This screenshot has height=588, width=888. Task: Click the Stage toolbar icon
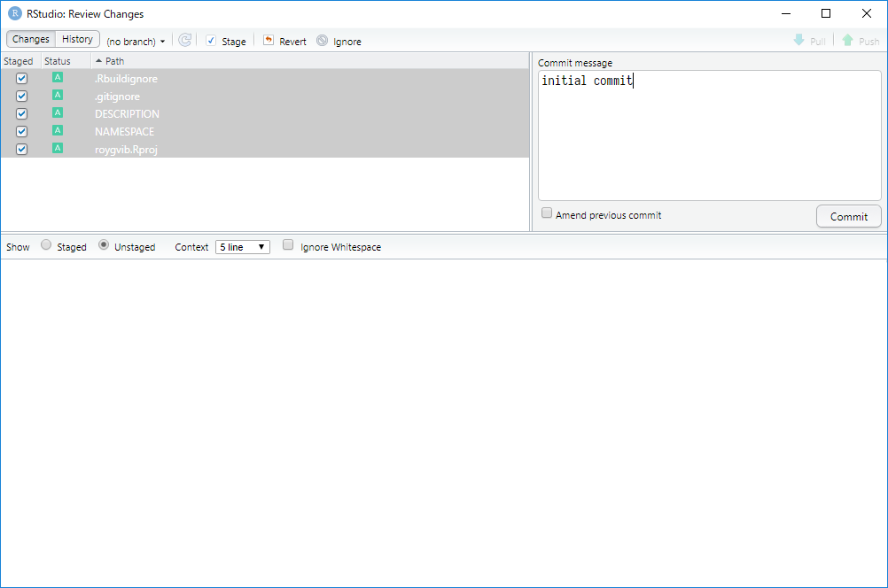(x=211, y=41)
